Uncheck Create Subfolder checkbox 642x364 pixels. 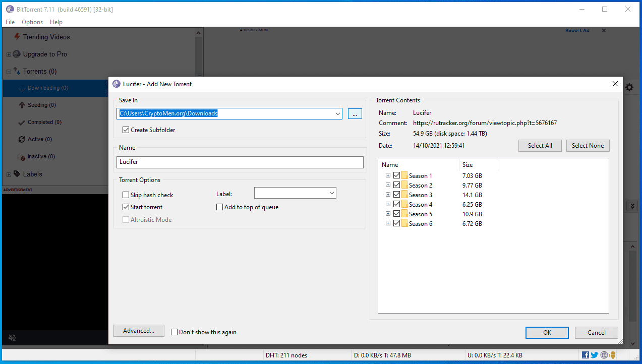(126, 130)
